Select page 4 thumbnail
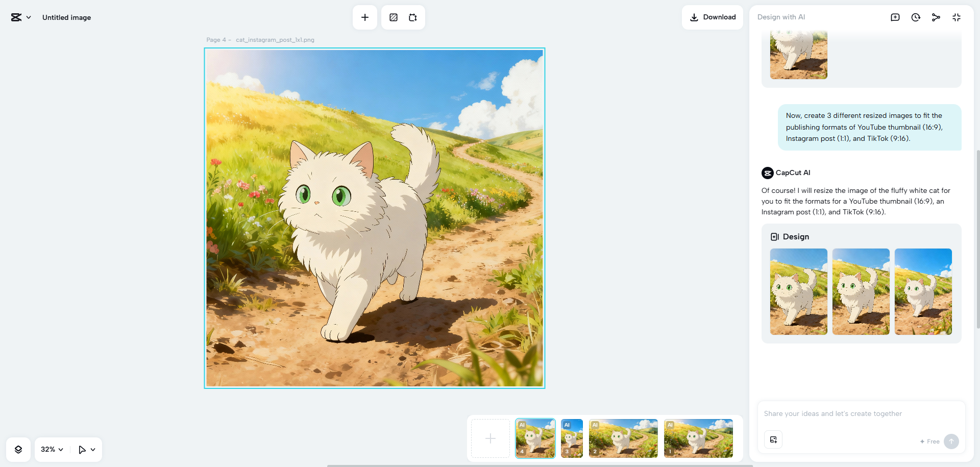This screenshot has width=980, height=467. click(535, 438)
